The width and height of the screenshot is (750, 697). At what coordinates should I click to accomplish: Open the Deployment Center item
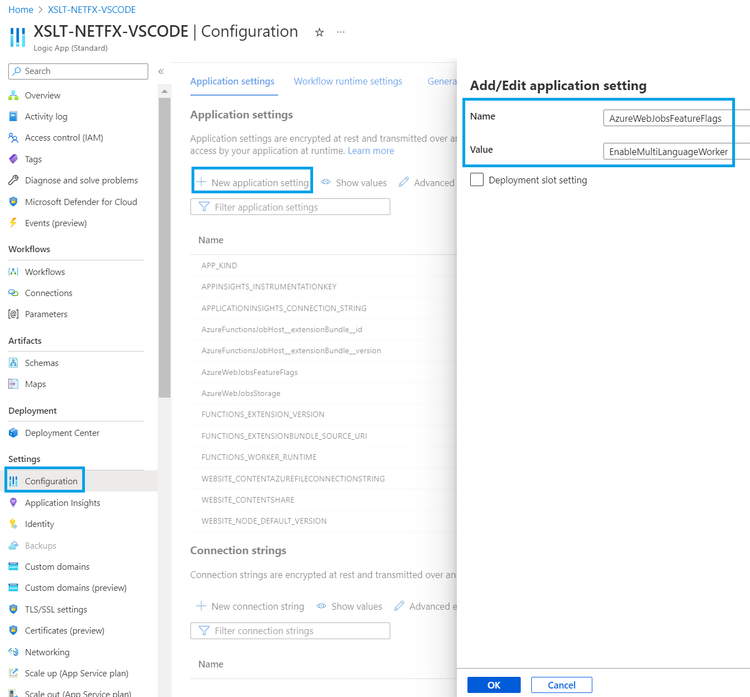point(62,433)
